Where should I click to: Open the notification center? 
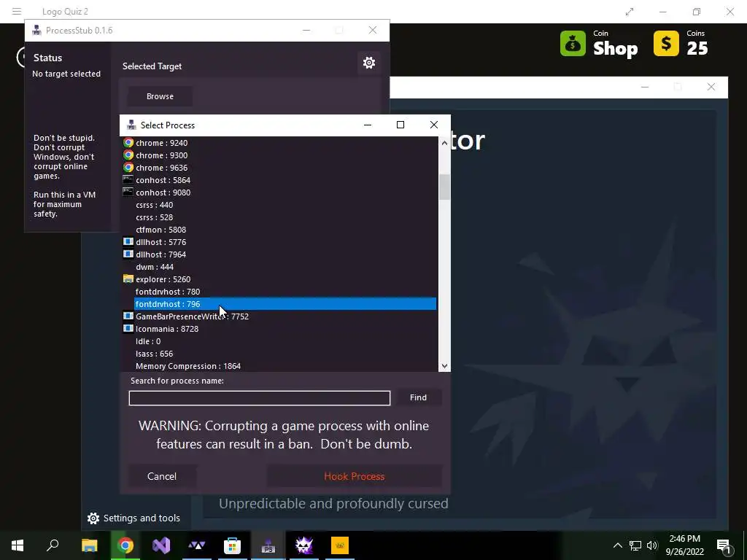(x=724, y=546)
